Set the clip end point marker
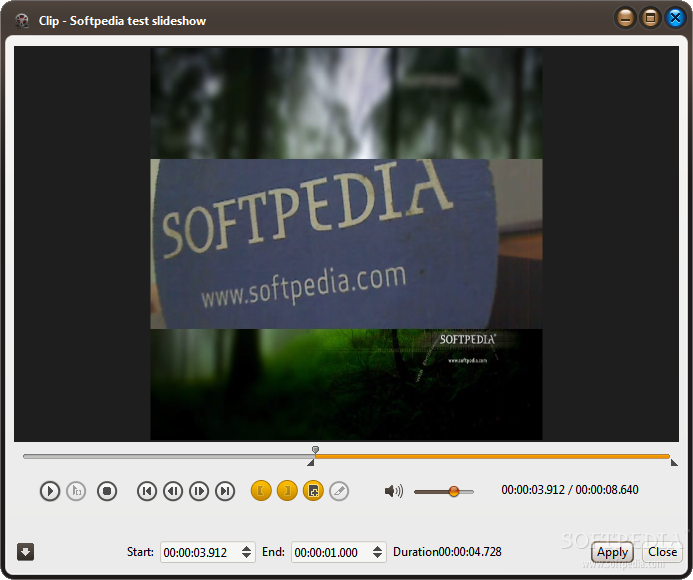693x580 pixels. click(x=287, y=491)
